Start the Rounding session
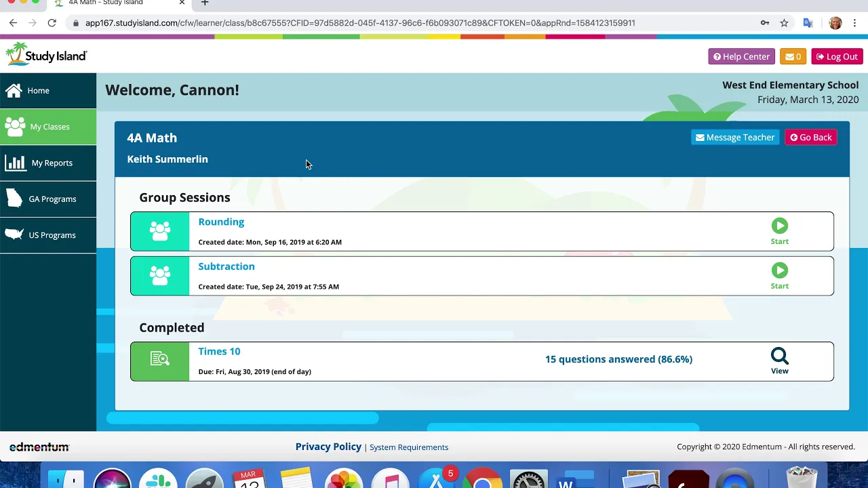The height and width of the screenshot is (488, 868). [x=780, y=231]
